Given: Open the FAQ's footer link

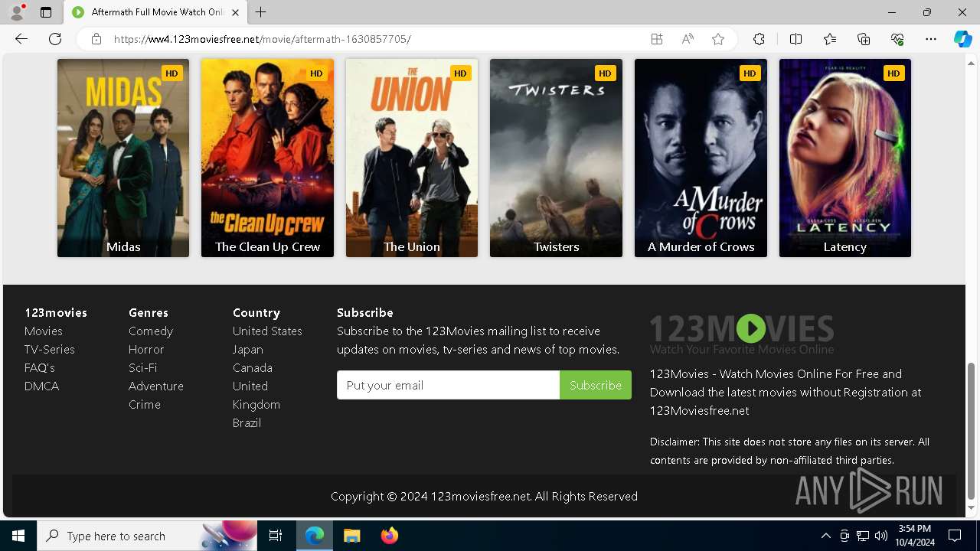Looking at the screenshot, I should tap(40, 367).
